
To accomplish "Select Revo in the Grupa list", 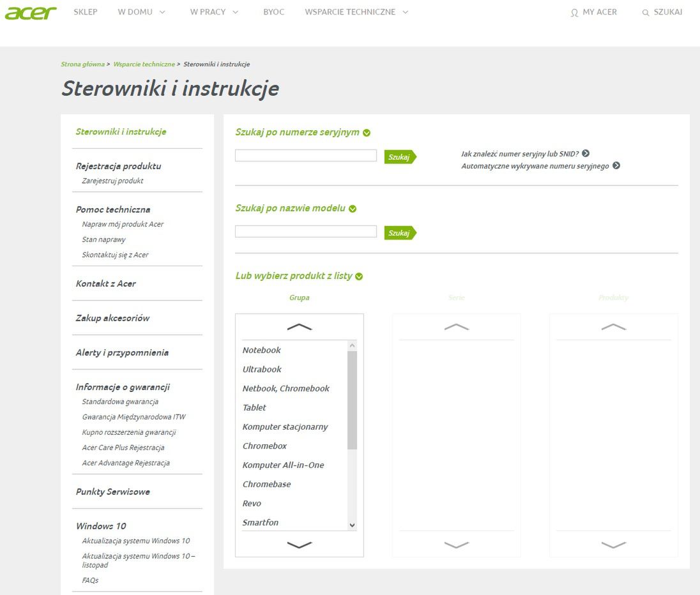I will [252, 504].
